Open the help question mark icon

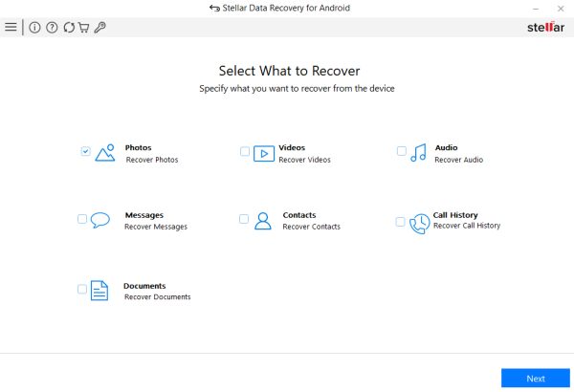[52, 28]
